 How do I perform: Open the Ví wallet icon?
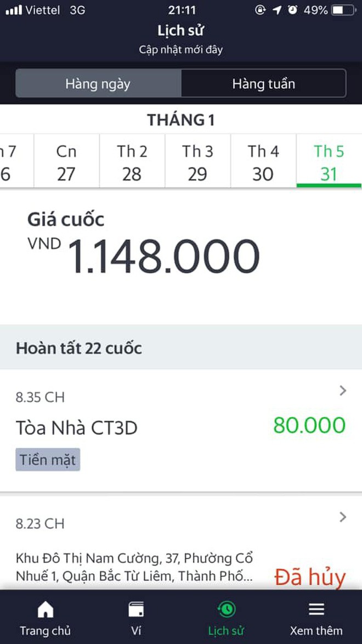[x=135, y=617]
